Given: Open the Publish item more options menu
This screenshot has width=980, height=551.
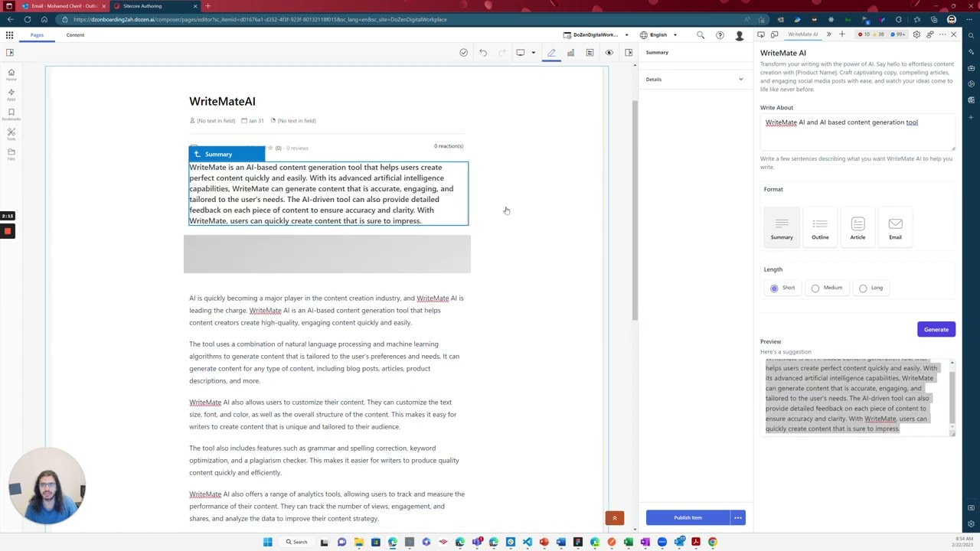Looking at the screenshot, I should coord(738,518).
